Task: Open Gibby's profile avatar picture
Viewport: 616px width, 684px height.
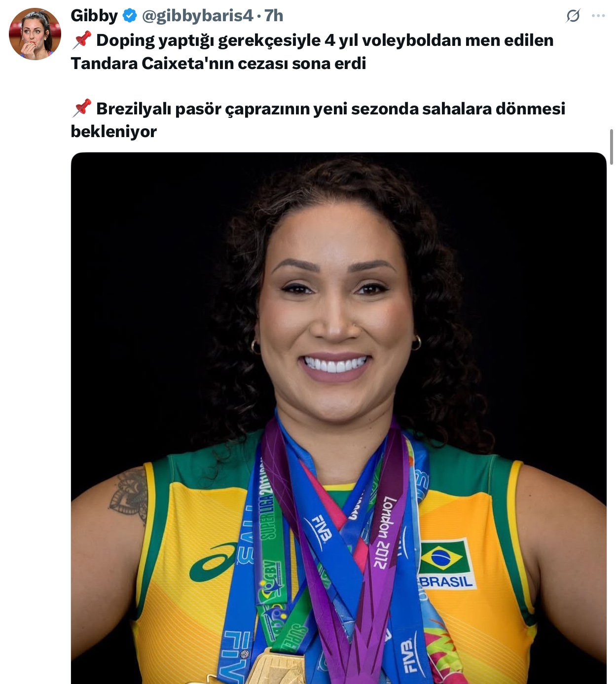Action: (35, 34)
